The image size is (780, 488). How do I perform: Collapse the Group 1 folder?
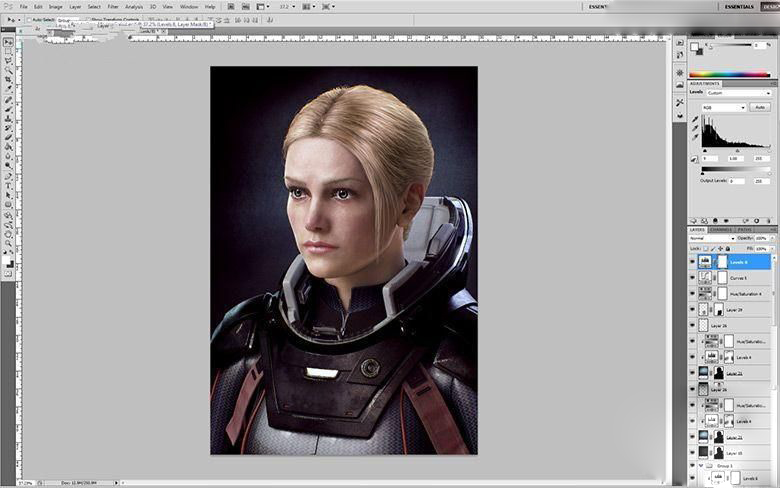[701, 466]
